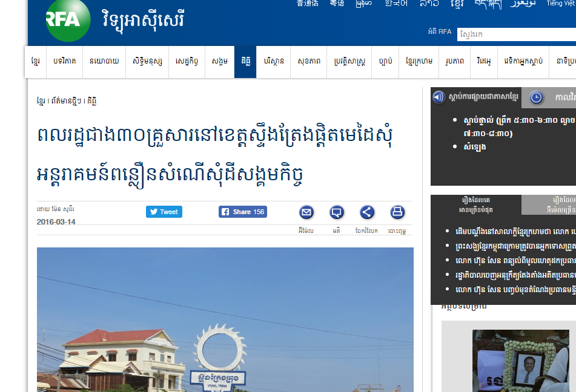Click the email envelope icon

pyautogui.click(x=306, y=212)
